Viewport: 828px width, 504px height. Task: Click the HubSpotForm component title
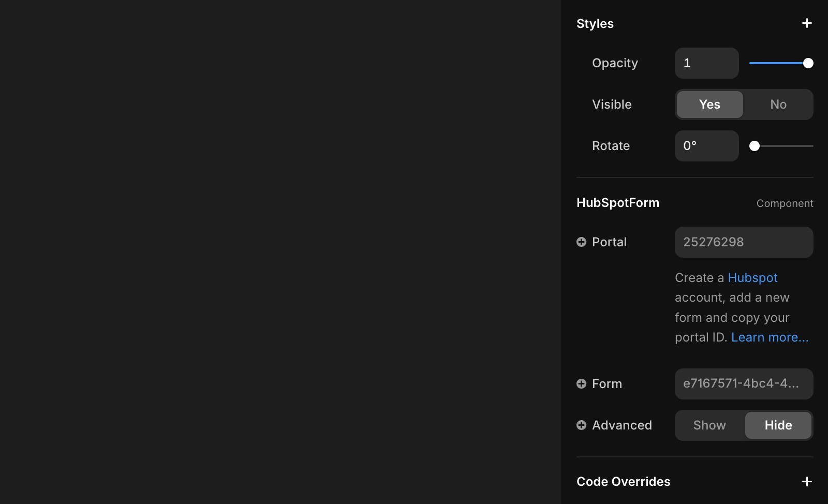coord(617,202)
